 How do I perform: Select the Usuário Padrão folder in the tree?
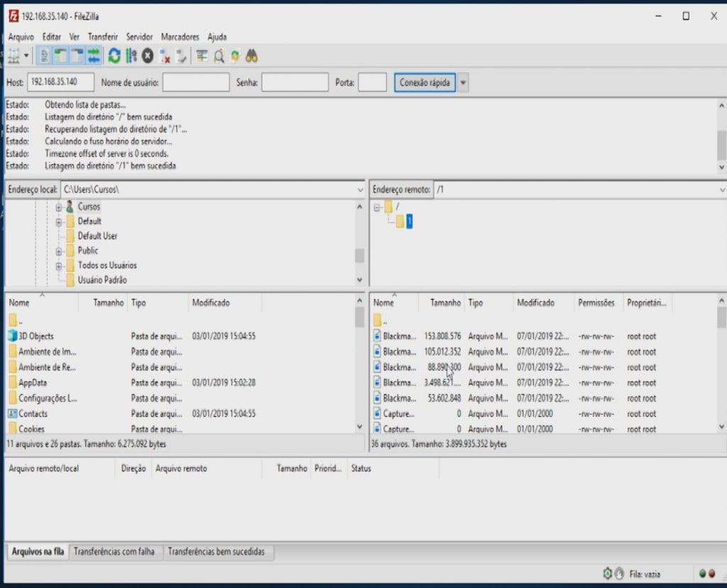point(102,280)
